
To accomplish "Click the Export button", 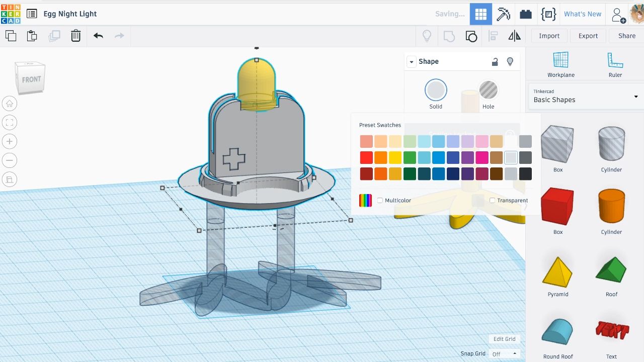I will click(588, 36).
